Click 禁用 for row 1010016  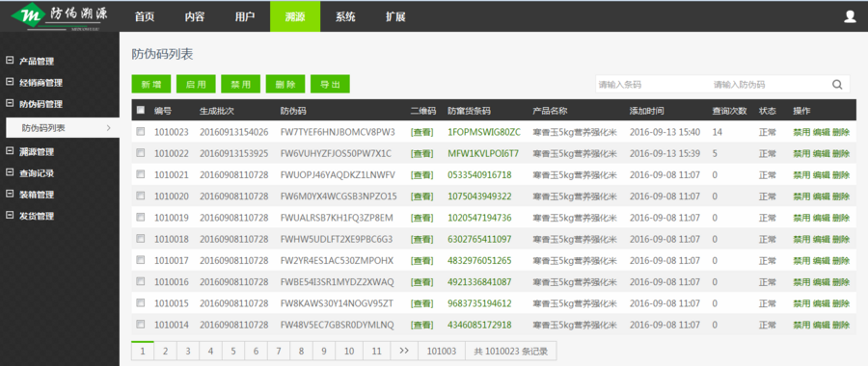(x=801, y=282)
